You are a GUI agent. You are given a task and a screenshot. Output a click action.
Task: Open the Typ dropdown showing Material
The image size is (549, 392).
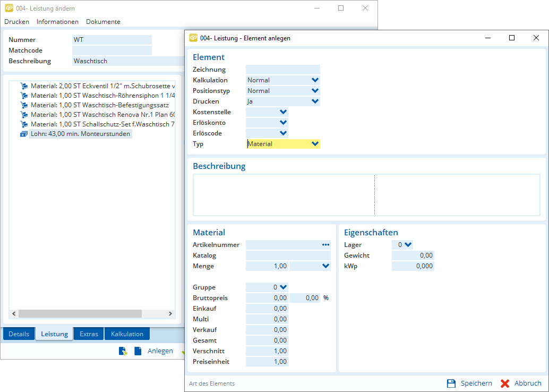point(315,144)
